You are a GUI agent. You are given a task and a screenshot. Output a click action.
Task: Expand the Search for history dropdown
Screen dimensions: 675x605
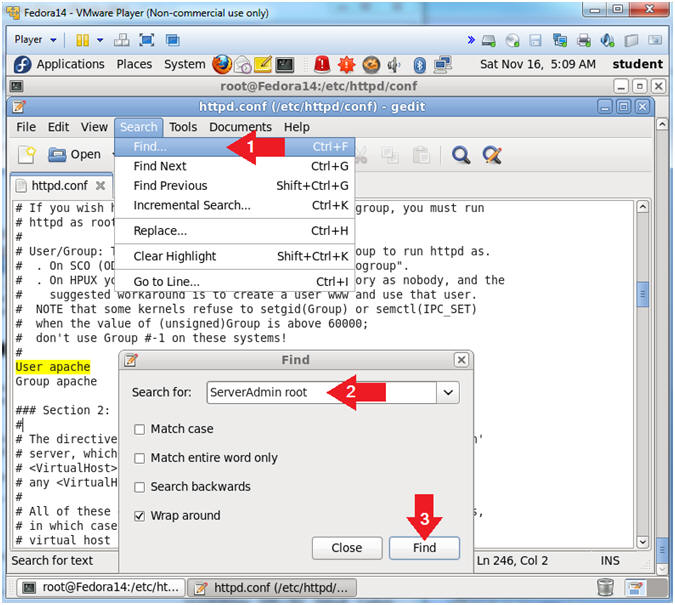448,393
